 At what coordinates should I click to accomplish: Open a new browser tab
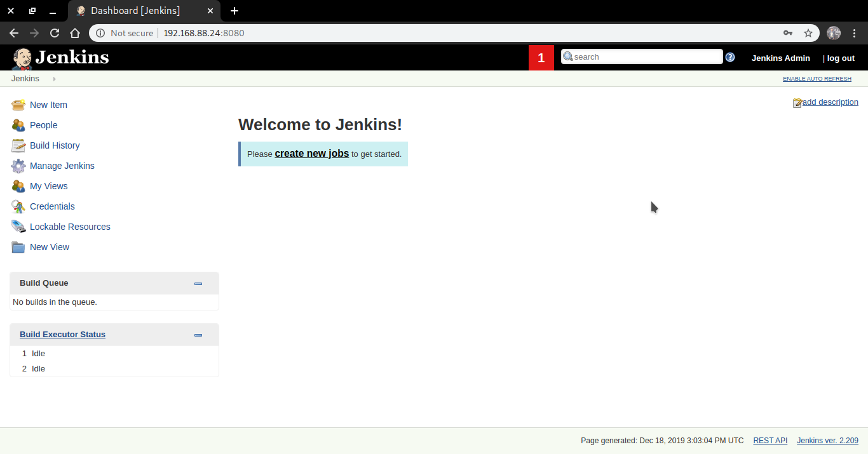(234, 11)
